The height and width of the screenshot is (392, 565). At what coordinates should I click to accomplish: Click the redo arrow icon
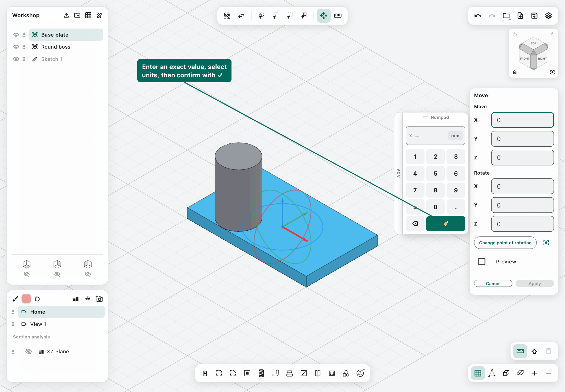pyautogui.click(x=492, y=16)
